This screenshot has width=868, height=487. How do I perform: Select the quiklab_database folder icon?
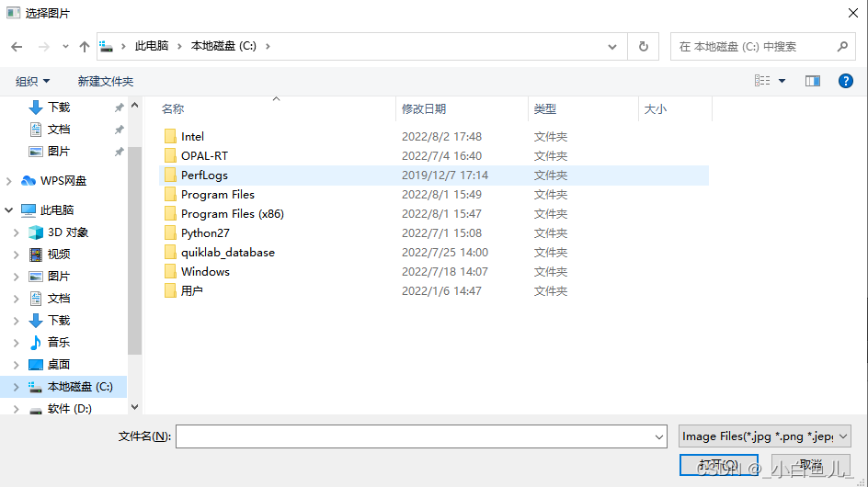(170, 253)
